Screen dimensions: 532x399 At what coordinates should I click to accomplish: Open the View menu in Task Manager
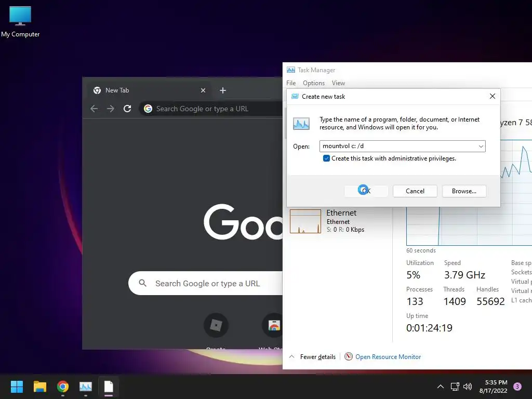(x=338, y=83)
